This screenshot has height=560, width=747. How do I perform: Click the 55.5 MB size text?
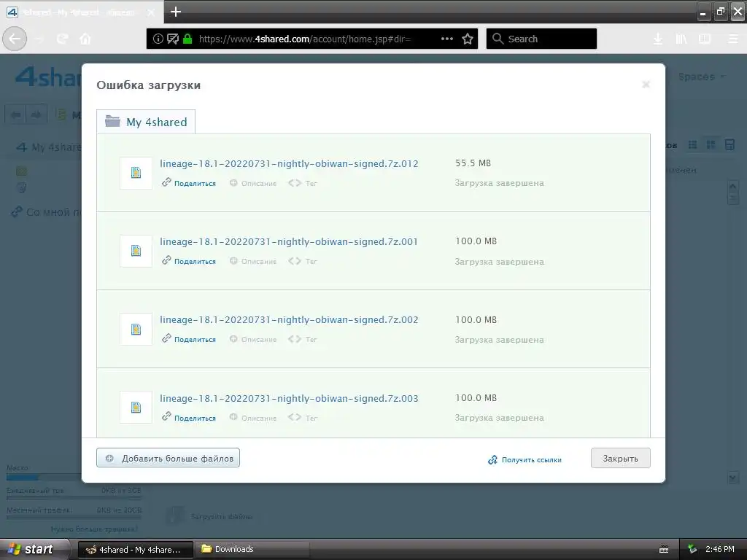tap(473, 163)
